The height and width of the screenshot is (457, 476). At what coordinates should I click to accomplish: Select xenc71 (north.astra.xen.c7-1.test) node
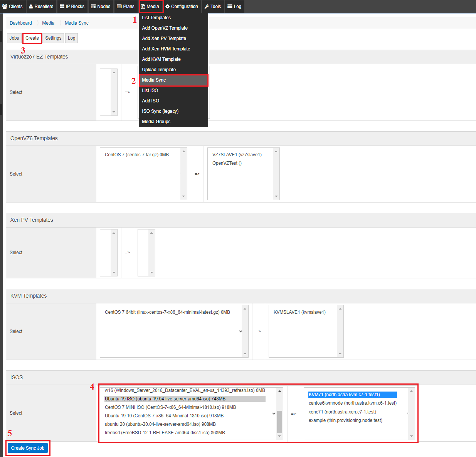coord(342,412)
